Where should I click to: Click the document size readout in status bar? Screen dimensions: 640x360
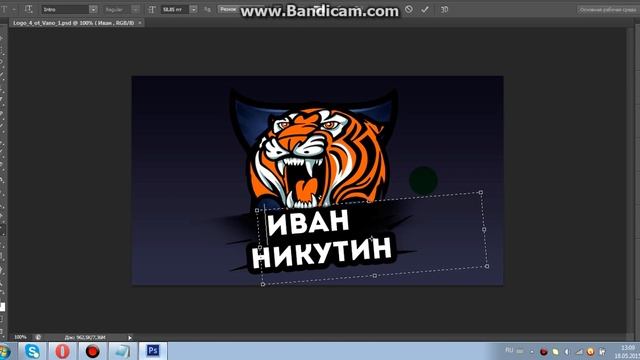coord(85,338)
